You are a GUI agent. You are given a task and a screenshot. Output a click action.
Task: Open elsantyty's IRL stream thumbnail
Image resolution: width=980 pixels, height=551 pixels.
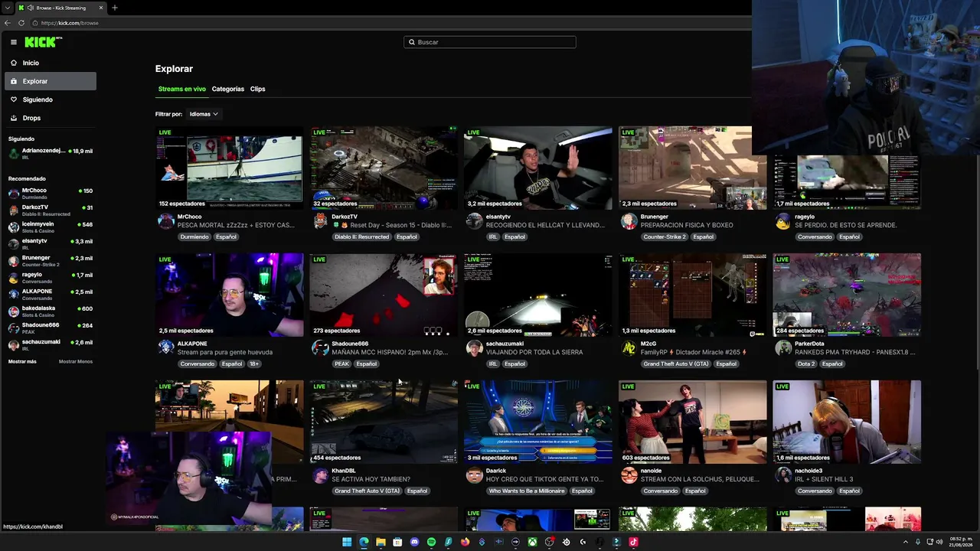point(538,168)
